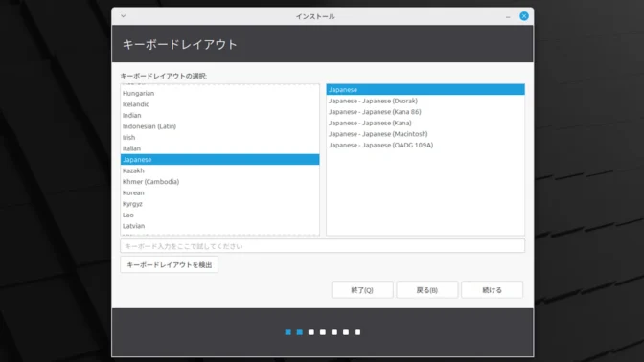Minimize the installer window

(508, 17)
